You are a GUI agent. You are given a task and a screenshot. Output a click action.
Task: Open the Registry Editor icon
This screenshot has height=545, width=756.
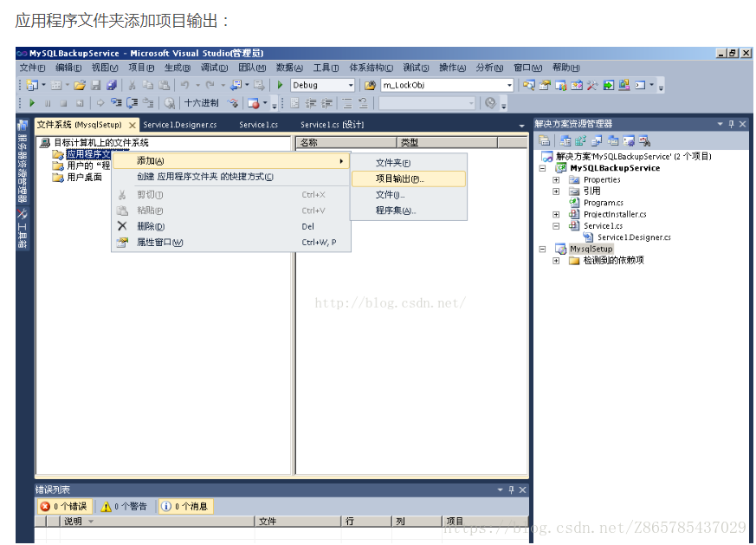(580, 141)
